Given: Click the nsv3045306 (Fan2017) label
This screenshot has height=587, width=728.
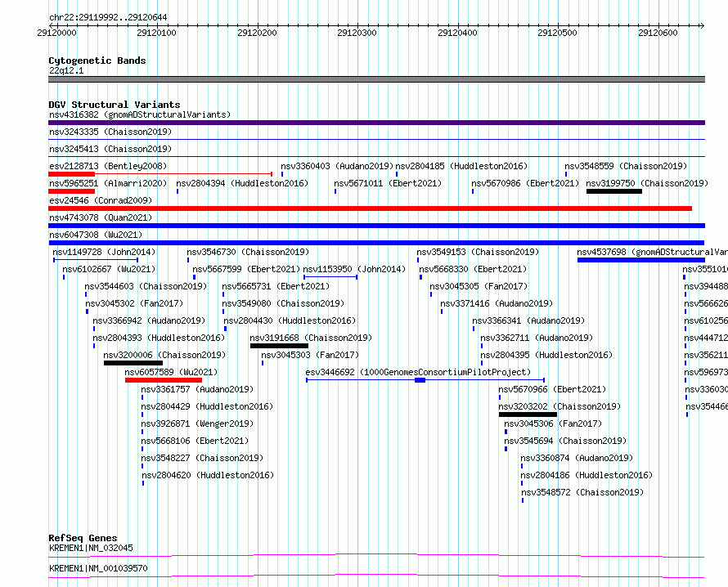Looking at the screenshot, I should point(553,423).
